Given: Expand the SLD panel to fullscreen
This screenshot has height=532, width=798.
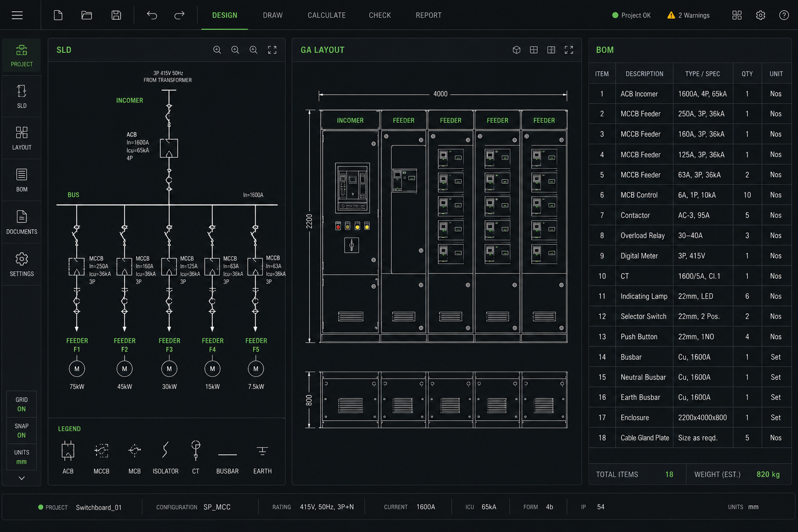Looking at the screenshot, I should pyautogui.click(x=272, y=50).
